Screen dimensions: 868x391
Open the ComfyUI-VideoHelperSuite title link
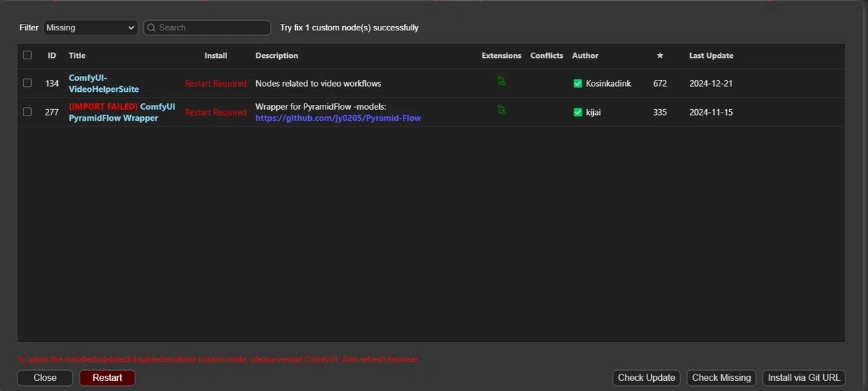click(x=103, y=83)
